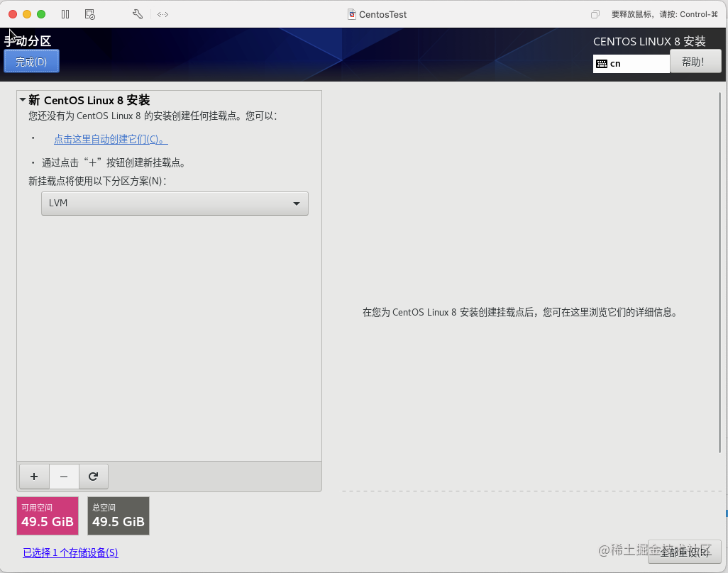Viewport: 728px width, 573px height.
Task: Click the 您还没有为 CentOS Linux 8 message
Action: (x=153, y=116)
